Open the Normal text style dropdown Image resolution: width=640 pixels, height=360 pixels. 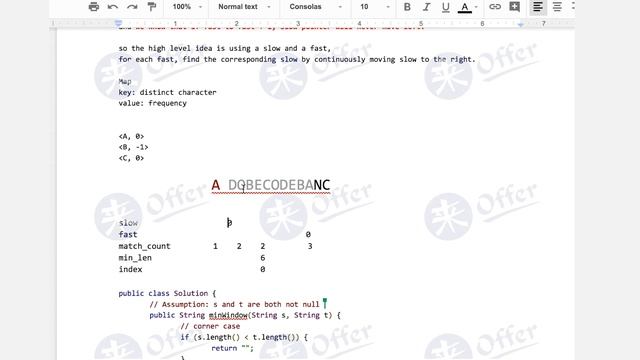coord(244,7)
